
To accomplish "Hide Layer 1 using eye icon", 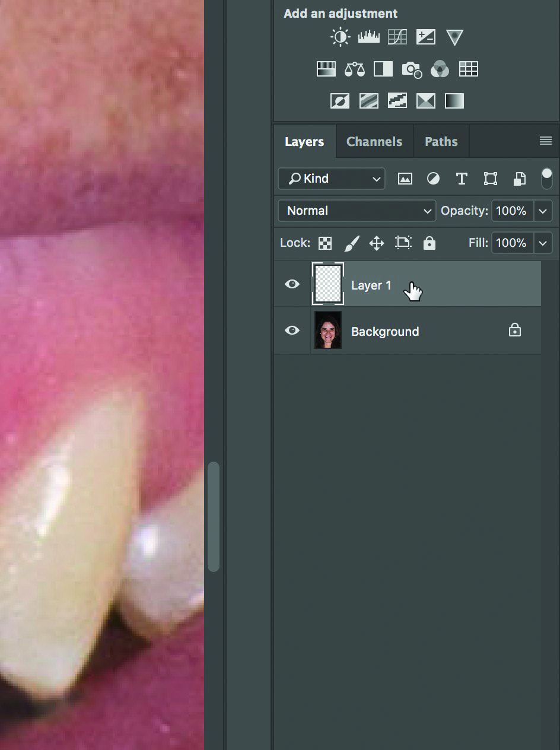I will (x=292, y=284).
